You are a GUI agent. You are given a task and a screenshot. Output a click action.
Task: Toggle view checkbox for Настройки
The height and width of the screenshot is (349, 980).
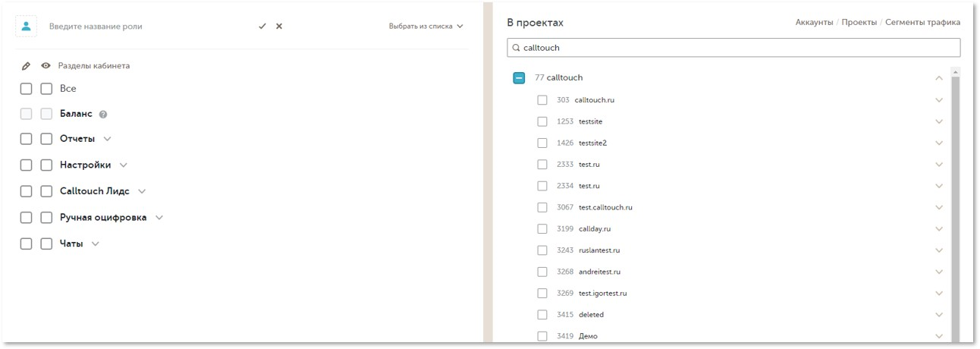pos(46,165)
